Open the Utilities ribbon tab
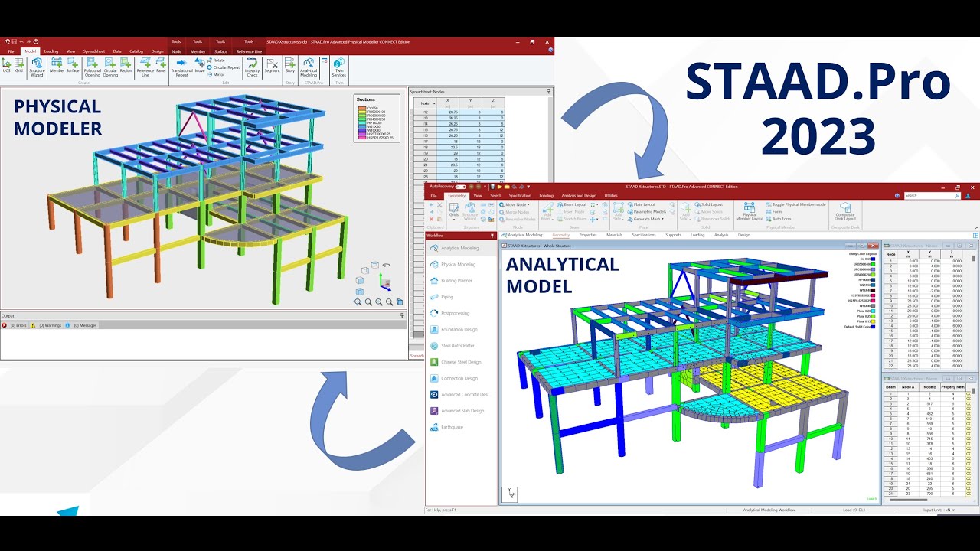 [611, 195]
